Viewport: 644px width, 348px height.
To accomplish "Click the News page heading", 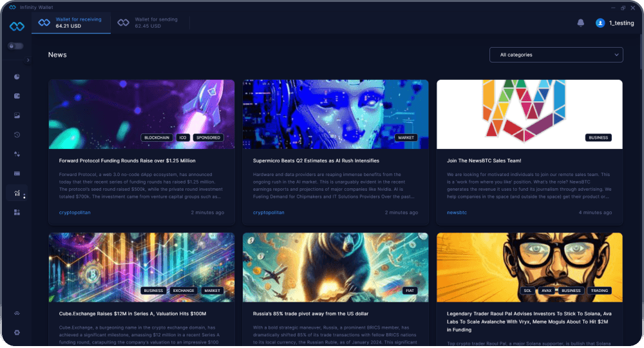I will pos(57,55).
